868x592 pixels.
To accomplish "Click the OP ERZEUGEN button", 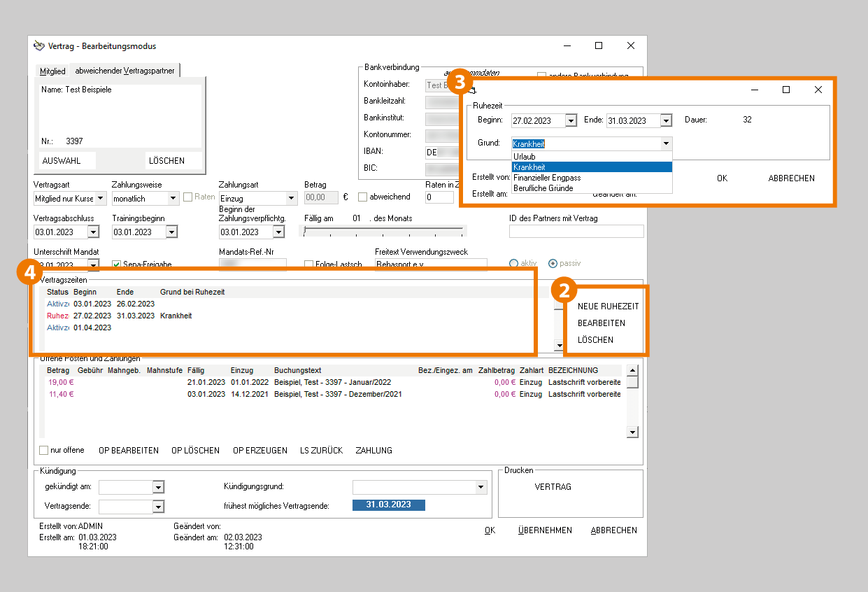I will 259,451.
